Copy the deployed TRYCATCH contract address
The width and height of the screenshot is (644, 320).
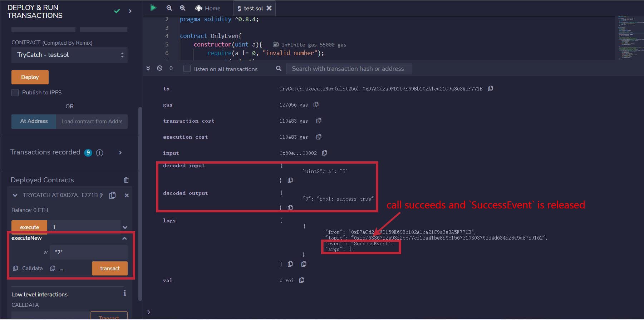112,195
